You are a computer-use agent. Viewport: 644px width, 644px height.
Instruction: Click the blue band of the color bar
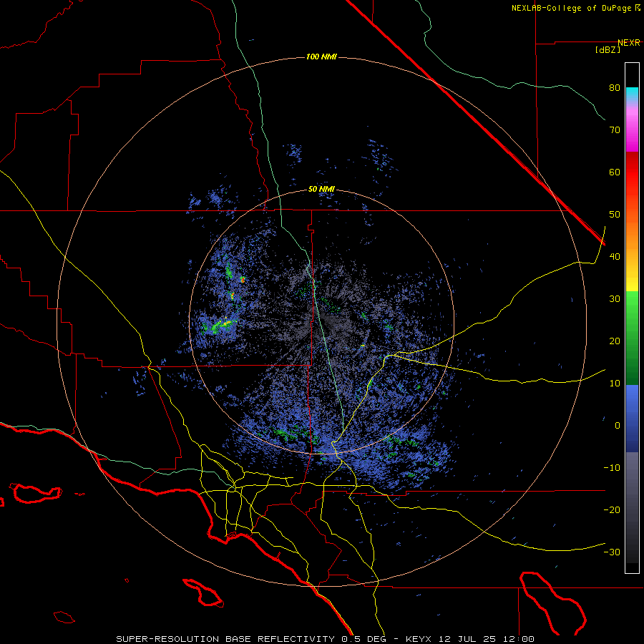(632, 418)
